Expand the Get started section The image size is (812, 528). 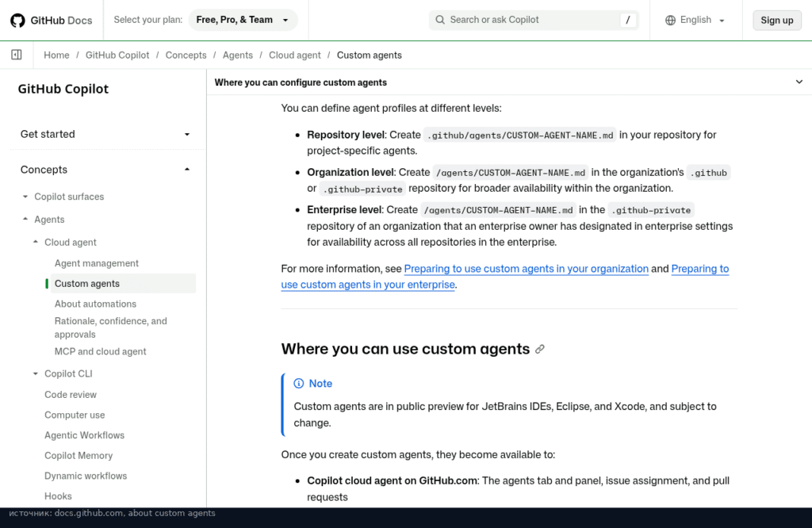[x=105, y=134]
